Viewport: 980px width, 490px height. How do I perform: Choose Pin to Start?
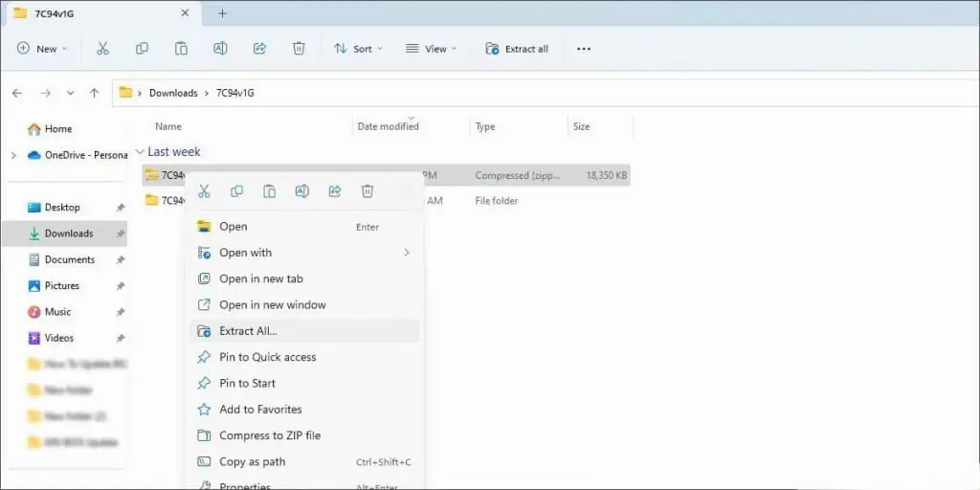tap(303, 384)
